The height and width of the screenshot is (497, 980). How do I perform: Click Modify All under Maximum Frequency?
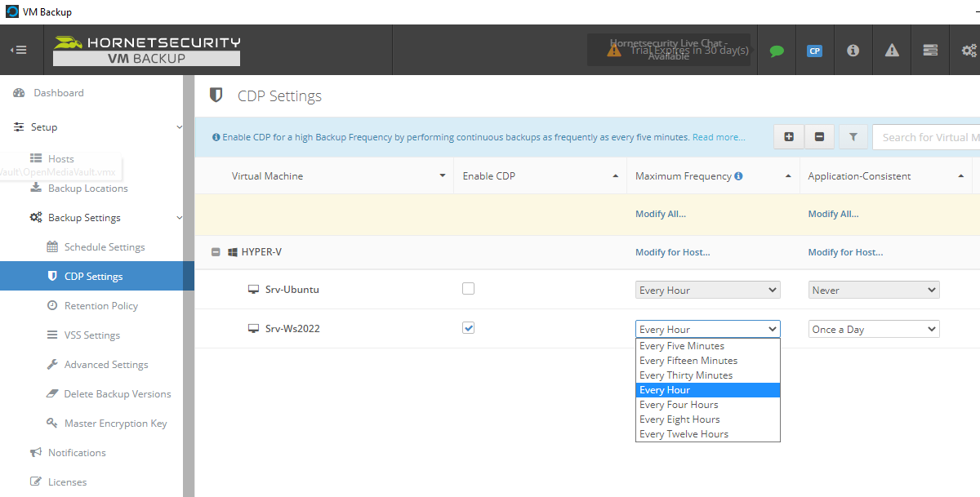(661, 214)
